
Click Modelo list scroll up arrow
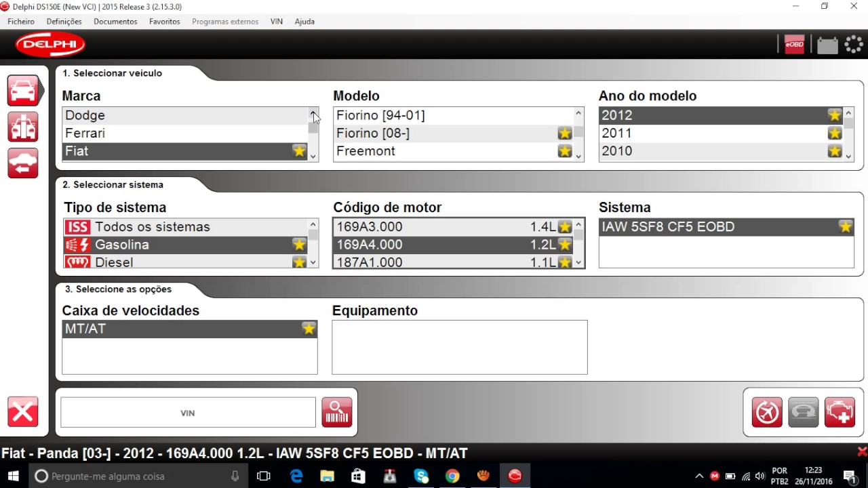tap(578, 113)
